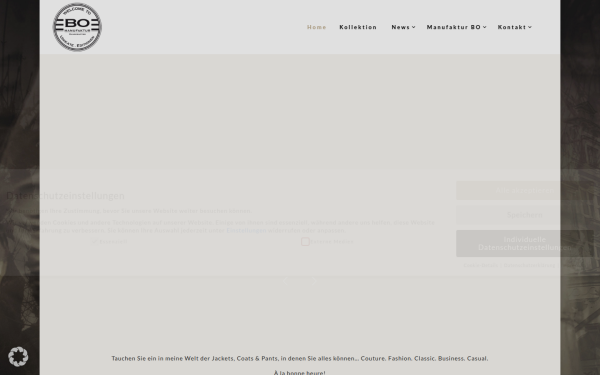Click the Datenschutzeinstellungen heading
600x375 pixels.
tap(65, 196)
